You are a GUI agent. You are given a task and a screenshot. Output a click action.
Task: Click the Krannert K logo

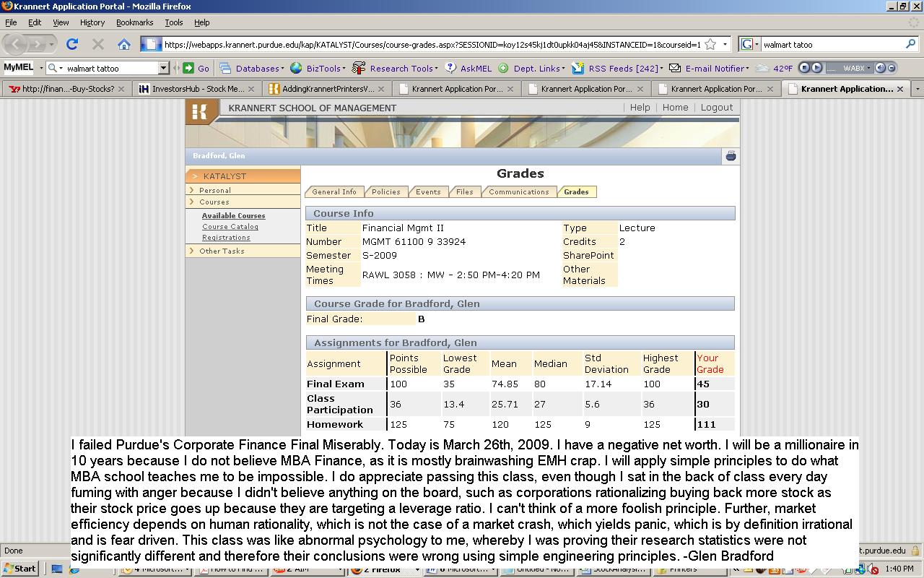tap(201, 111)
